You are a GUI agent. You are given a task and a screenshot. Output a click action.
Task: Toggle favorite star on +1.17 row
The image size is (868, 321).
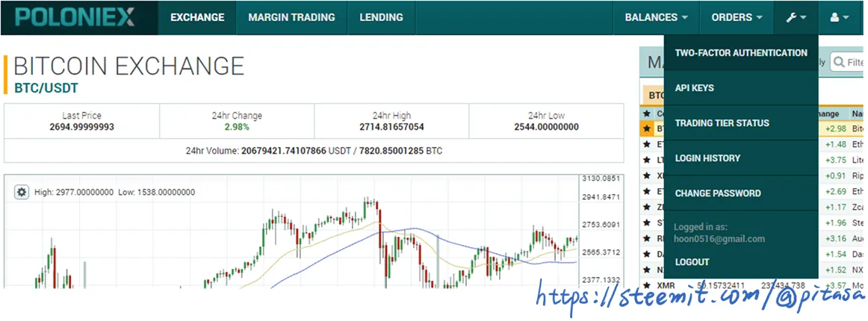[646, 207]
